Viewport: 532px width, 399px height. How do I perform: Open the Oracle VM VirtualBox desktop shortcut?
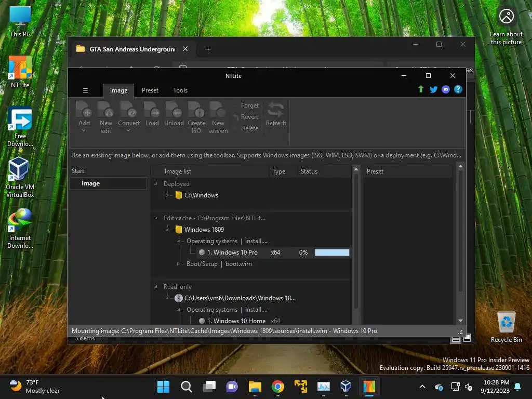point(20,178)
